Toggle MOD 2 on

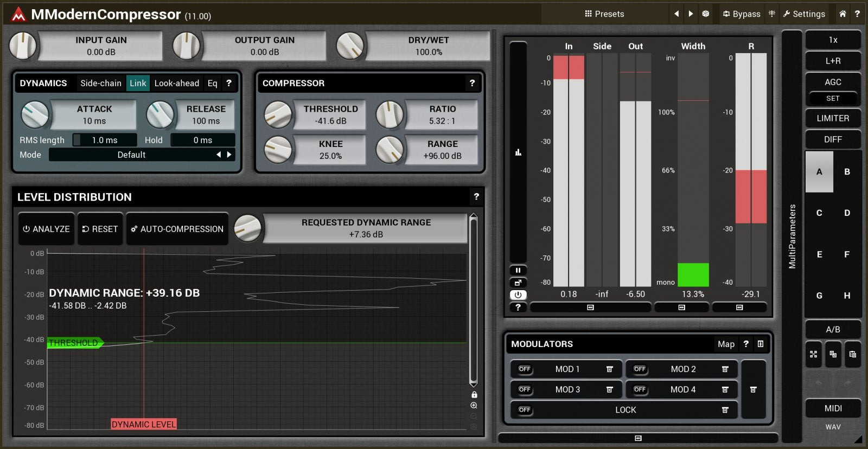640,369
